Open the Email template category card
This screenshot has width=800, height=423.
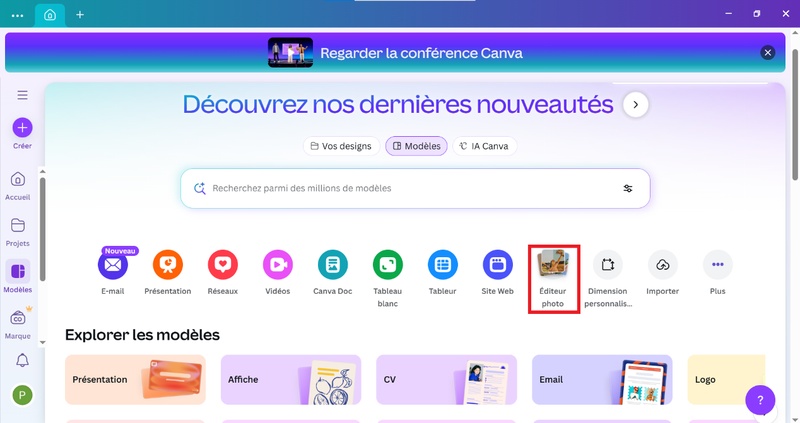tap(602, 380)
